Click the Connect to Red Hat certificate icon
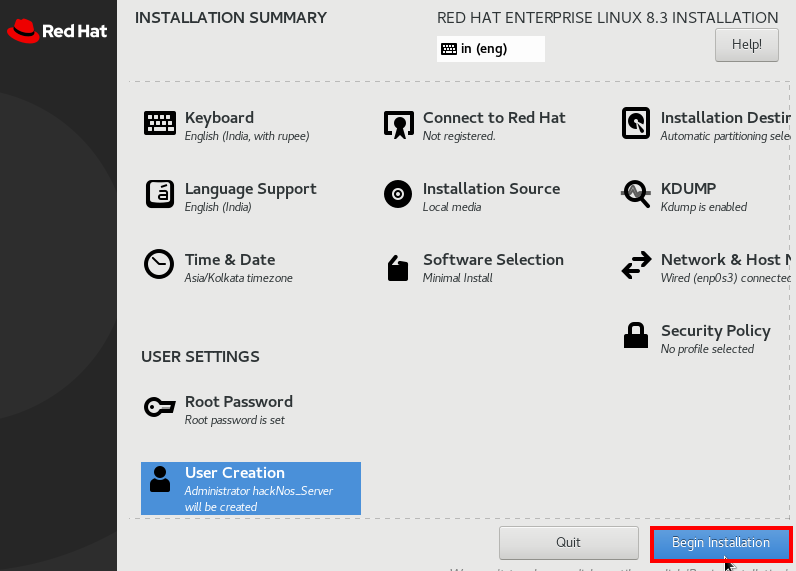 (x=399, y=124)
